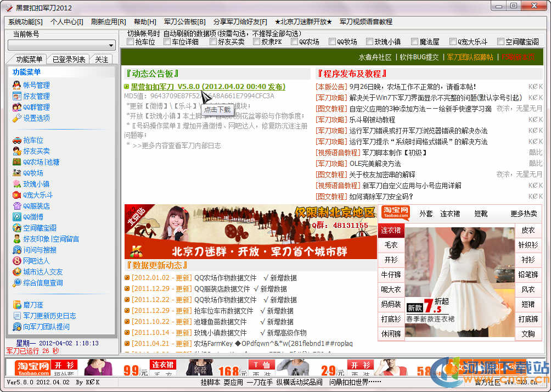Viewport: 551px width, 392px height.
Task: Open the 军刀视频语音教程 menu
Action: tap(366, 22)
